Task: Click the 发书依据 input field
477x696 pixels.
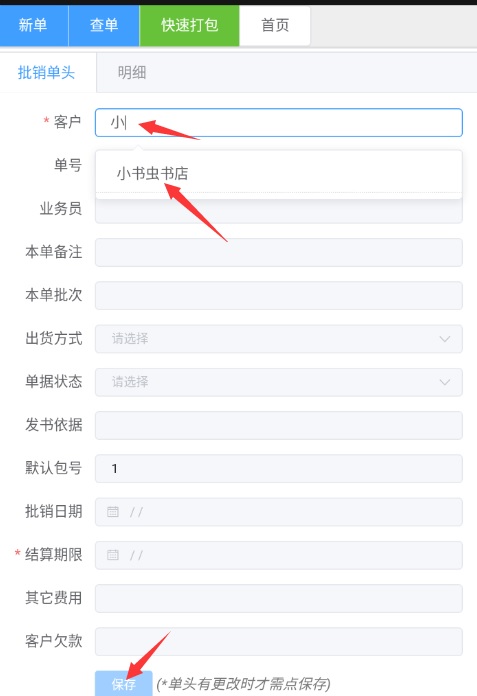Action: pos(279,425)
